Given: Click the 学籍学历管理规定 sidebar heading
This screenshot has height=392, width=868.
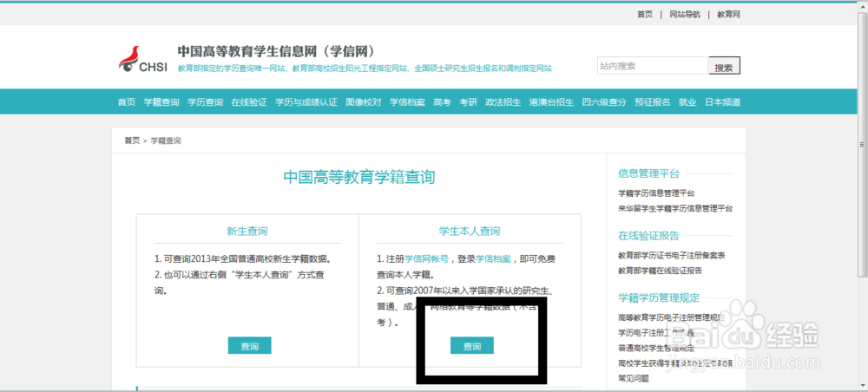Looking at the screenshot, I should click(659, 298).
